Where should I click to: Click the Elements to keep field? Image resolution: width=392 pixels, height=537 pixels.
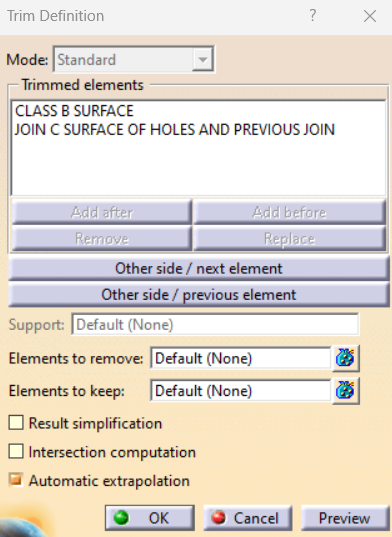click(241, 391)
